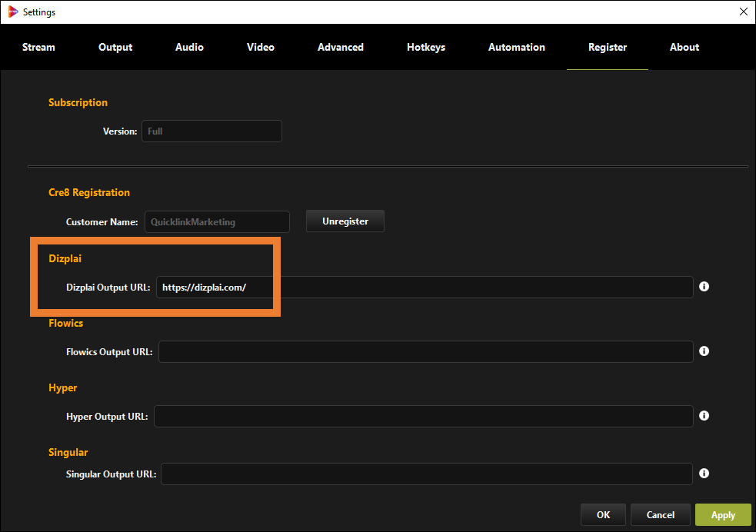Click the Customer Name: label
Viewport: 756px width, 532px height.
[x=102, y=222]
